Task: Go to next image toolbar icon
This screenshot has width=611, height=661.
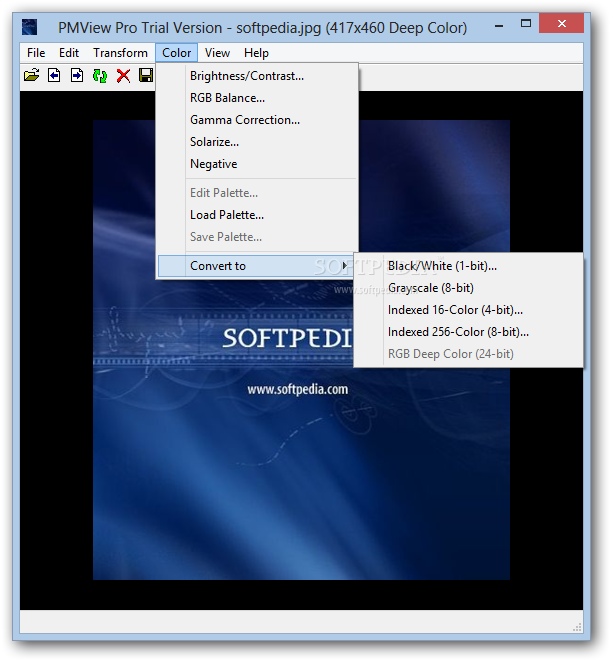Action: [x=77, y=76]
